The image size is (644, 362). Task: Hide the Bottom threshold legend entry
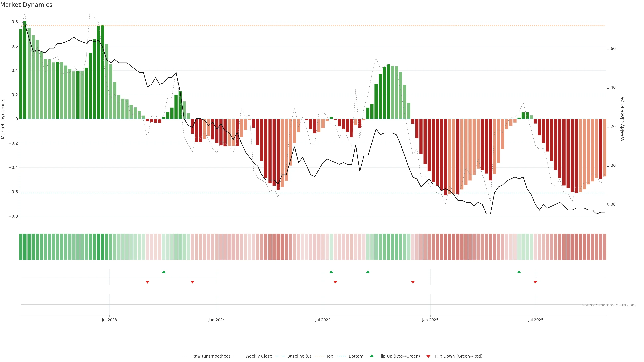356,356
